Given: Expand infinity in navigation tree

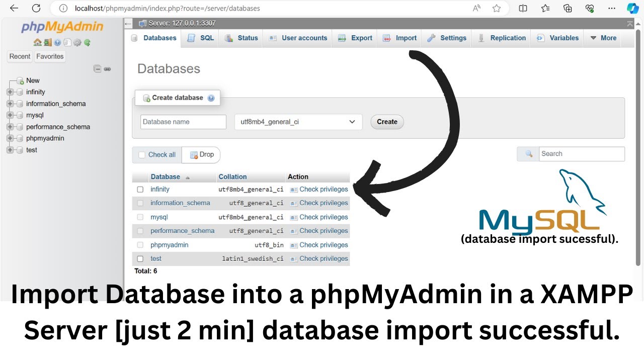Looking at the screenshot, I should tap(10, 92).
